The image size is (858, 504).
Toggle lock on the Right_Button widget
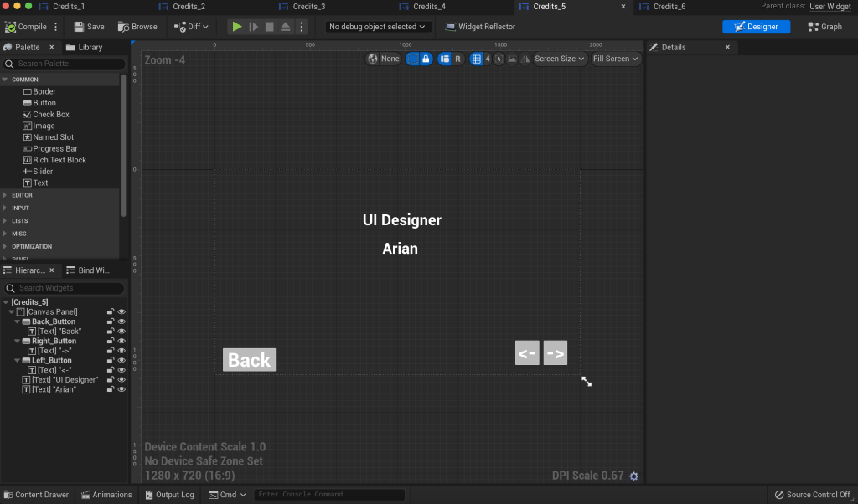pos(110,341)
